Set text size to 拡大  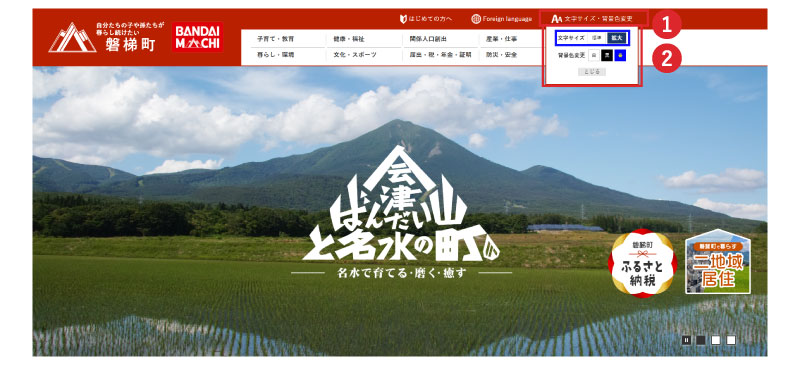point(616,38)
